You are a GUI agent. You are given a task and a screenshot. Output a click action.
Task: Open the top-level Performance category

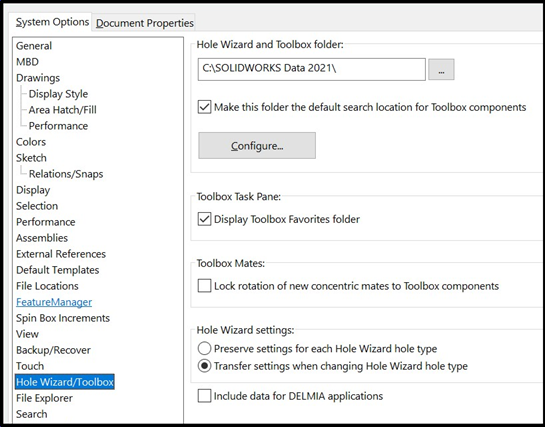(x=46, y=222)
